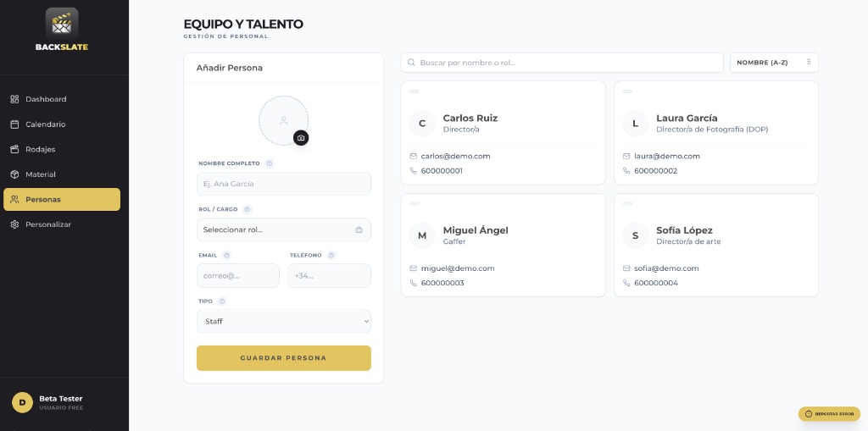Click the phone icon on Laura García card

point(627,170)
